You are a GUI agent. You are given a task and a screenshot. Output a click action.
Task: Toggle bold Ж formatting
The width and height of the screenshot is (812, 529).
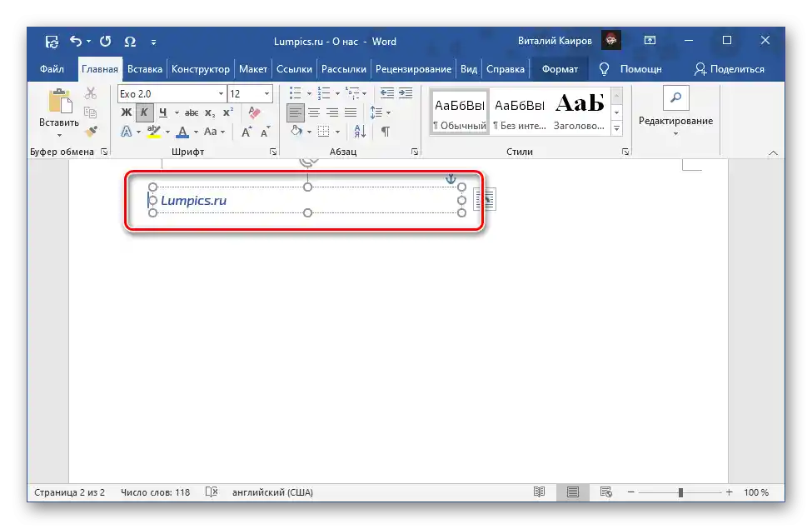(x=127, y=112)
